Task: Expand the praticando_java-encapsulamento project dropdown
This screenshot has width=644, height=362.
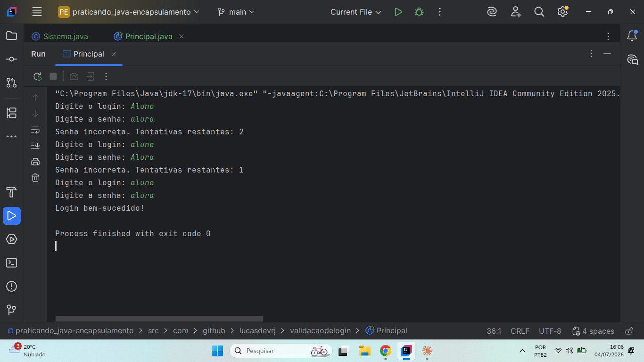Action: tap(129, 12)
